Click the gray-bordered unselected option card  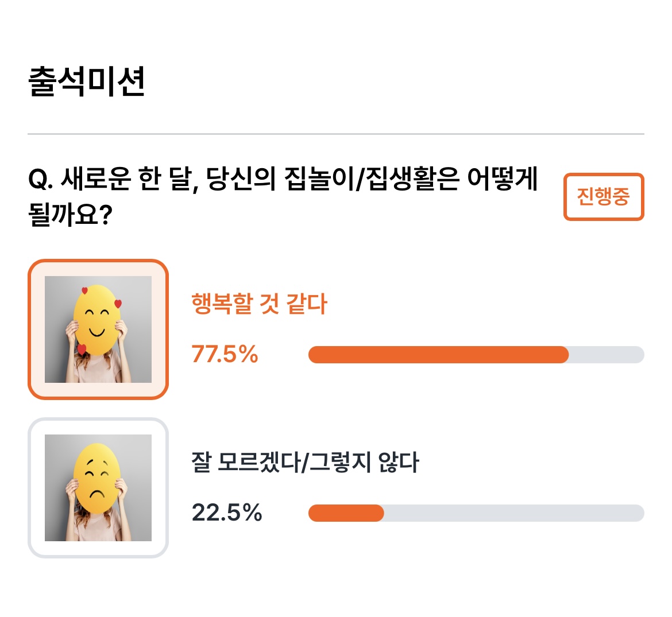(98, 488)
